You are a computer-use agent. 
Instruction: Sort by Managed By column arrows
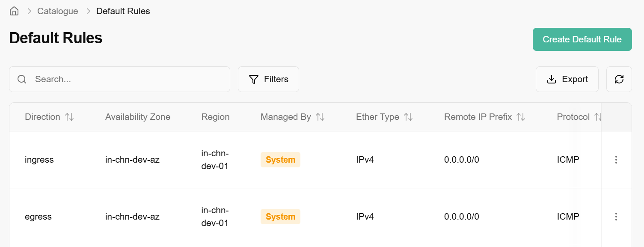320,117
